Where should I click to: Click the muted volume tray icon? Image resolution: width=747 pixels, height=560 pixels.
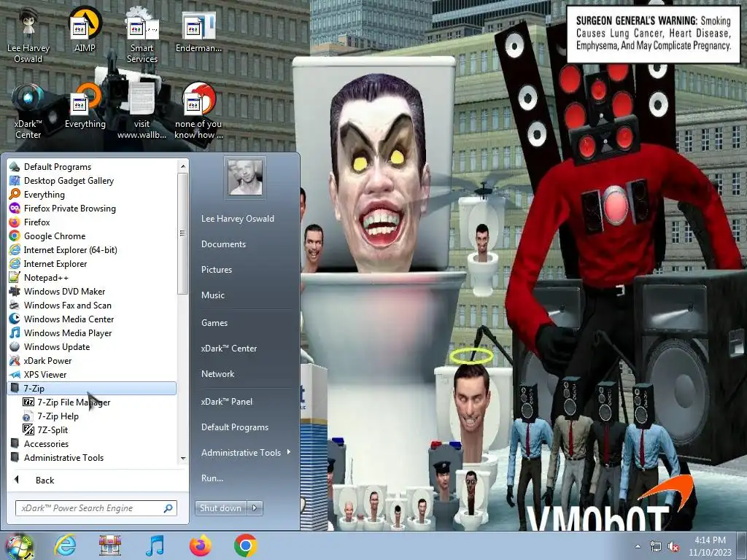point(673,546)
